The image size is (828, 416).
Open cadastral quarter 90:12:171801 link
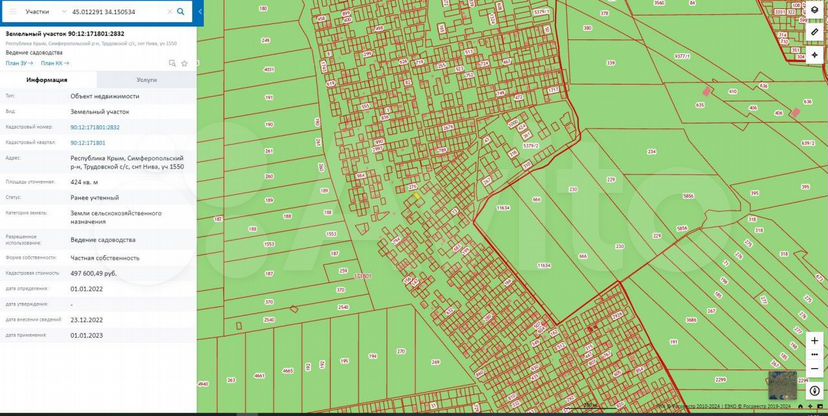click(x=88, y=143)
